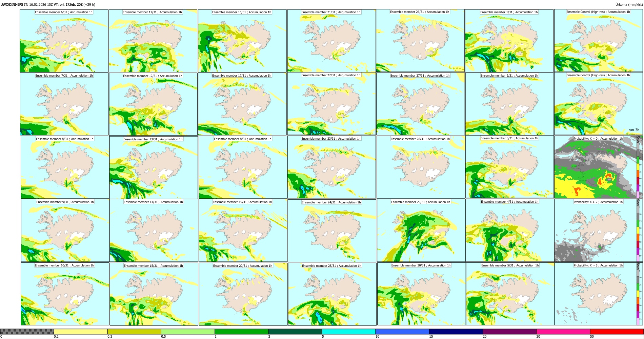This screenshot has width=644, height=339.
Task: Select the Ensemble member 20/31 map
Action: (243, 294)
